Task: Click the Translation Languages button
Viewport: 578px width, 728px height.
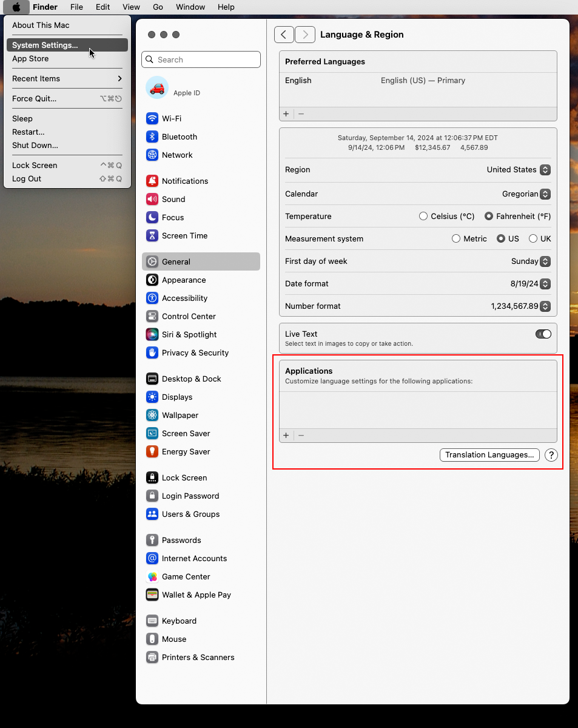Action: pos(489,454)
